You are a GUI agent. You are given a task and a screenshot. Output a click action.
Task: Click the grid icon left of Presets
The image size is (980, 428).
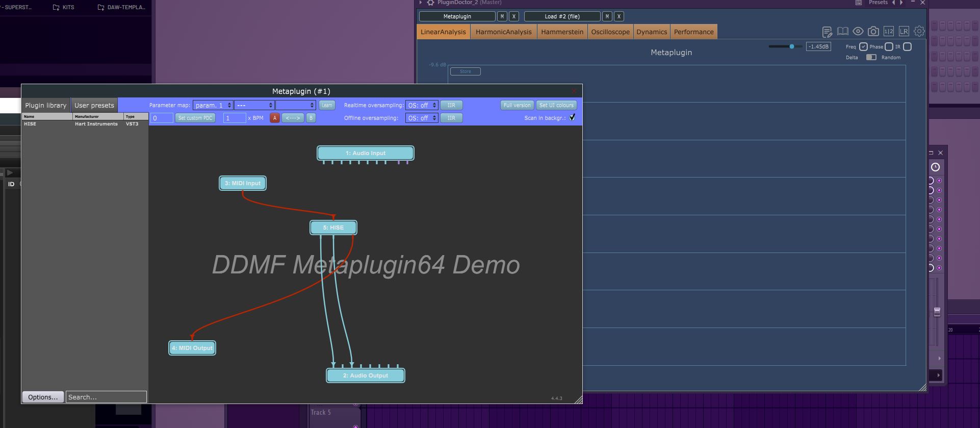858,3
